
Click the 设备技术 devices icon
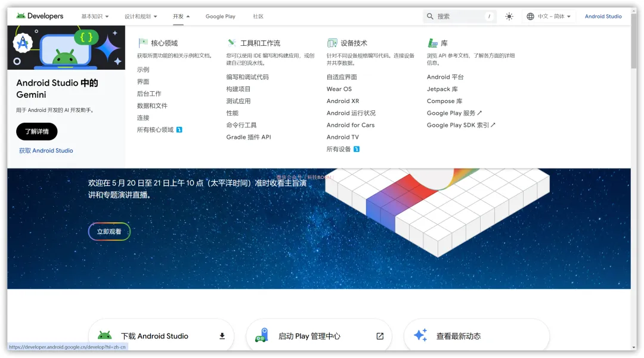click(332, 43)
